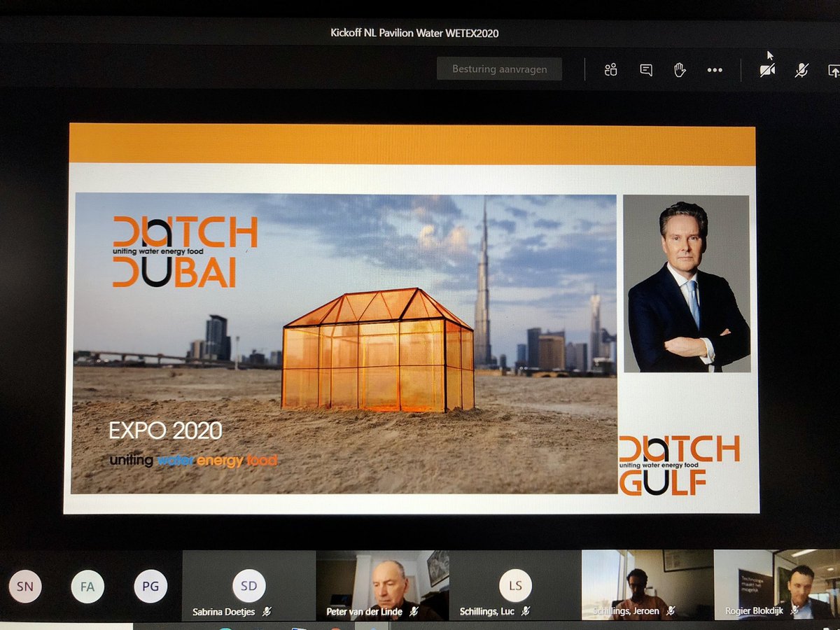Click the EXPO 2020 text on slide
Screen dimensions: 840x630
pos(166,430)
